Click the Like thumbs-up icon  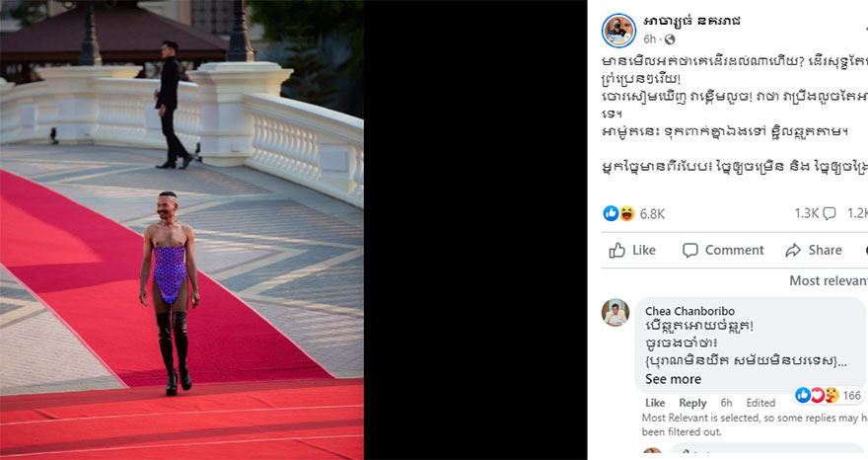617,251
